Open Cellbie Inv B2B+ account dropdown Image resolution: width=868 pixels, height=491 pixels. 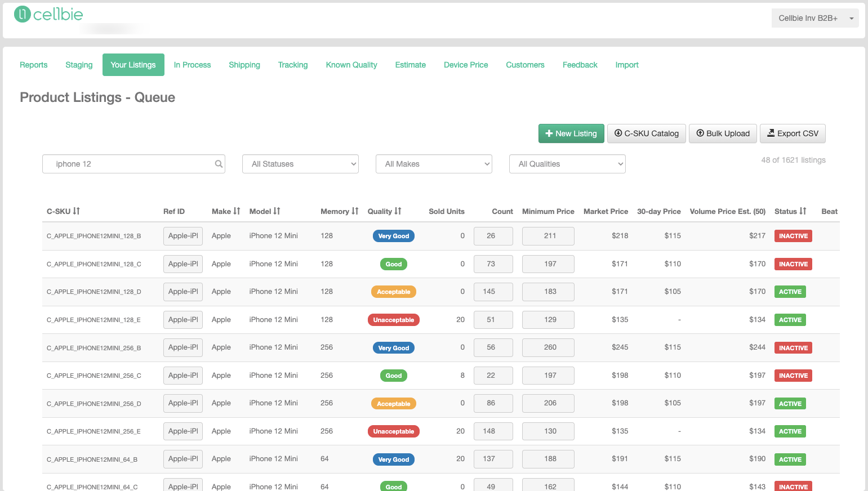[x=815, y=18]
